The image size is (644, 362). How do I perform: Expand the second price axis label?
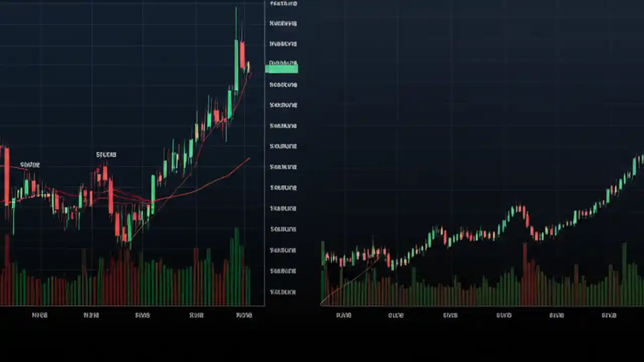tap(283, 23)
